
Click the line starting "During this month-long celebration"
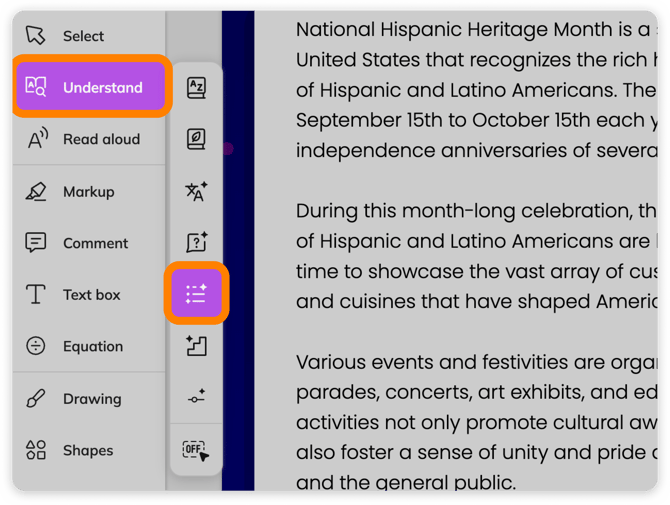pos(476,211)
